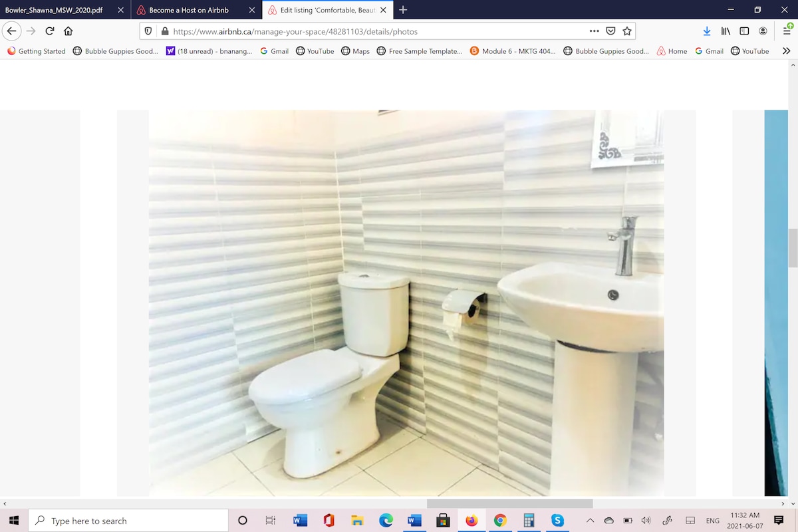Open a new browser tab

click(403, 10)
